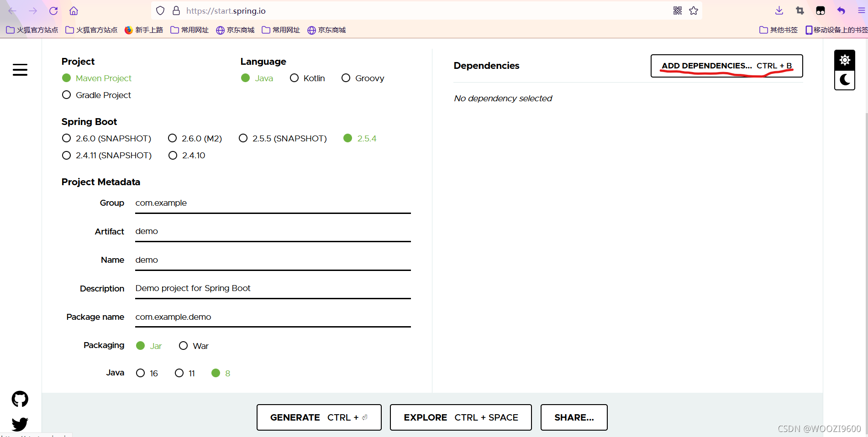
Task: Switch to dark theme moon icon
Action: pyautogui.click(x=845, y=80)
